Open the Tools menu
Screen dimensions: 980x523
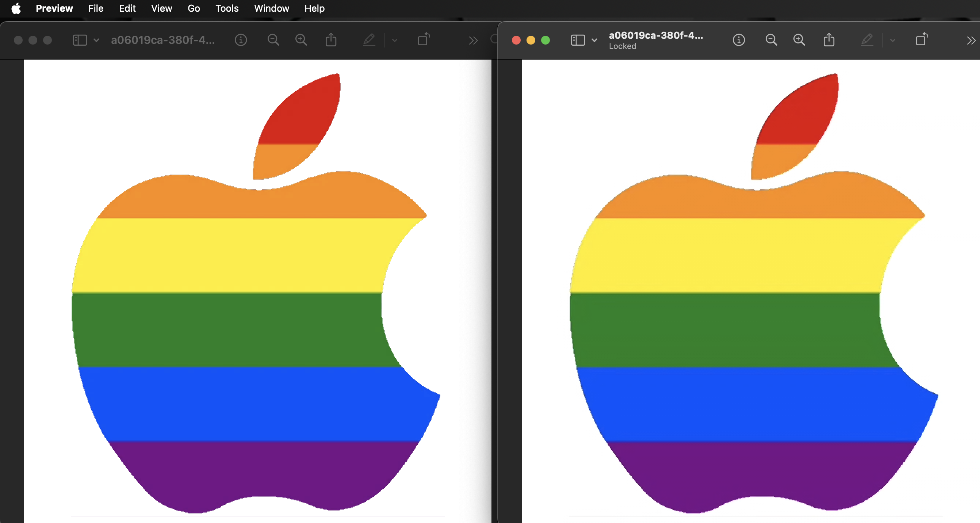point(227,8)
